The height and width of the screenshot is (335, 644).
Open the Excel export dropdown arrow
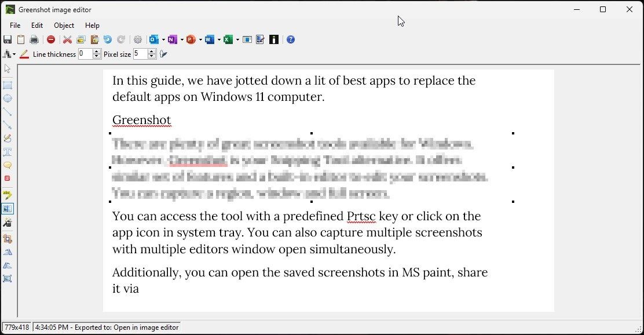(x=237, y=40)
